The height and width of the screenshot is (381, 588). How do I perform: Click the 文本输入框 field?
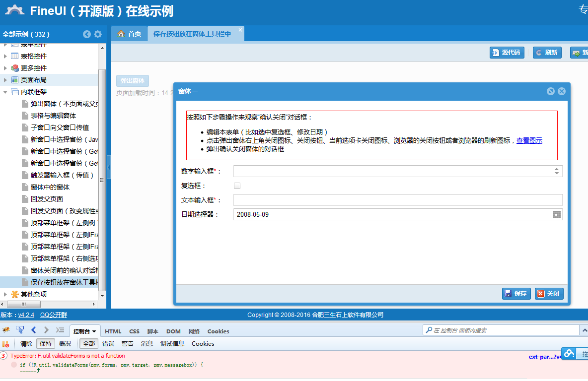398,200
